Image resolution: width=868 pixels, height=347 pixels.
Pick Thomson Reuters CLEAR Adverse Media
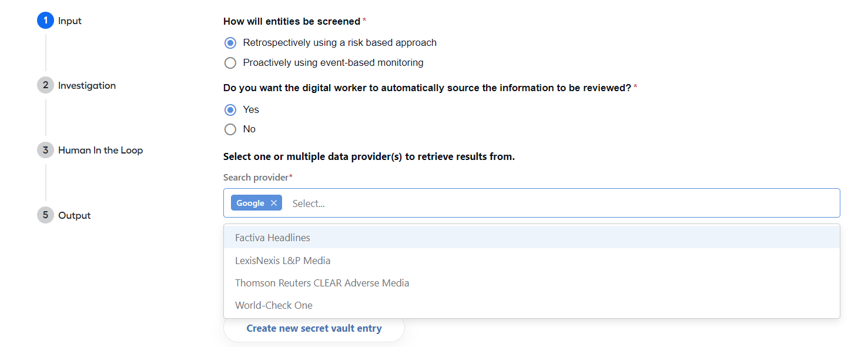(x=531, y=283)
